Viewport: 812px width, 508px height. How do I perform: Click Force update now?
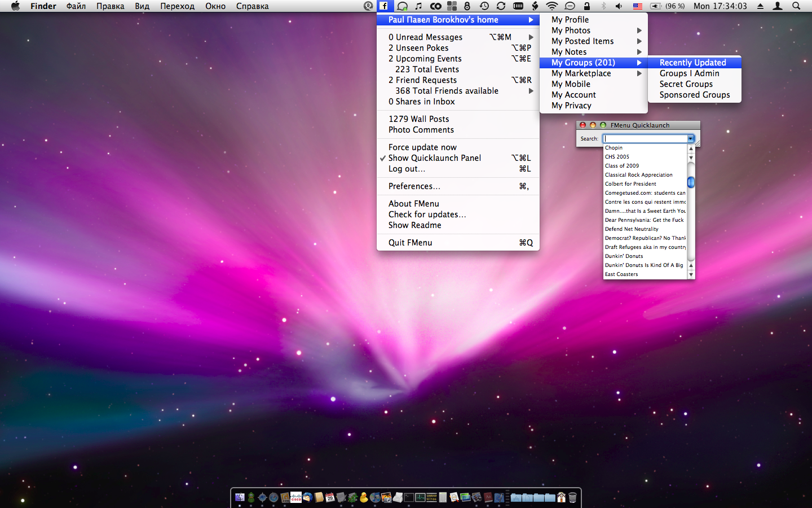click(458, 147)
